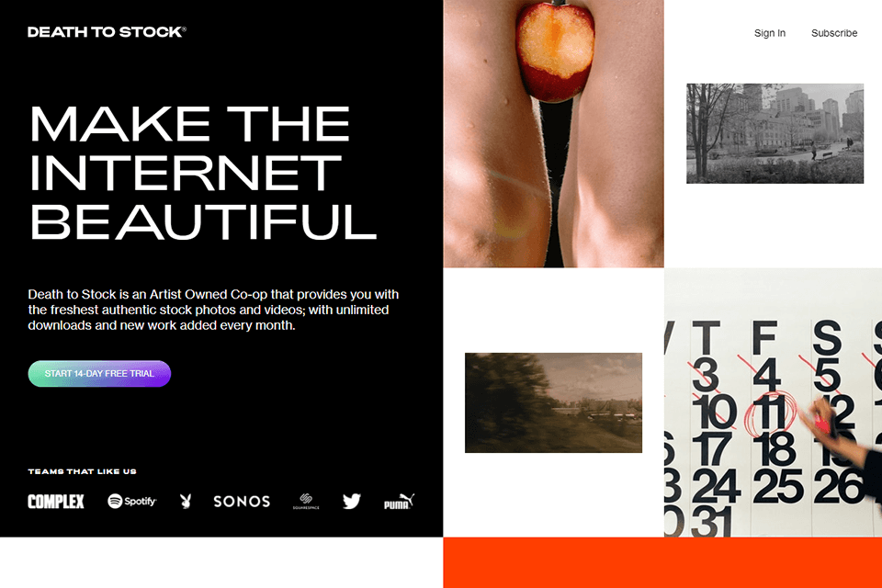Image resolution: width=882 pixels, height=588 pixels.
Task: Start the 14-day free trial
Action: click(x=99, y=374)
